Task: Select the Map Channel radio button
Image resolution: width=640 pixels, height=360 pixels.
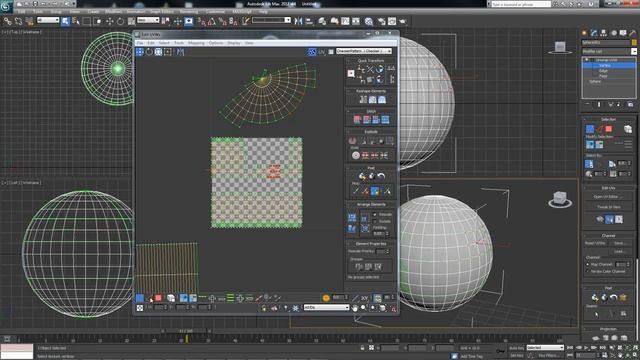Action: coord(588,264)
